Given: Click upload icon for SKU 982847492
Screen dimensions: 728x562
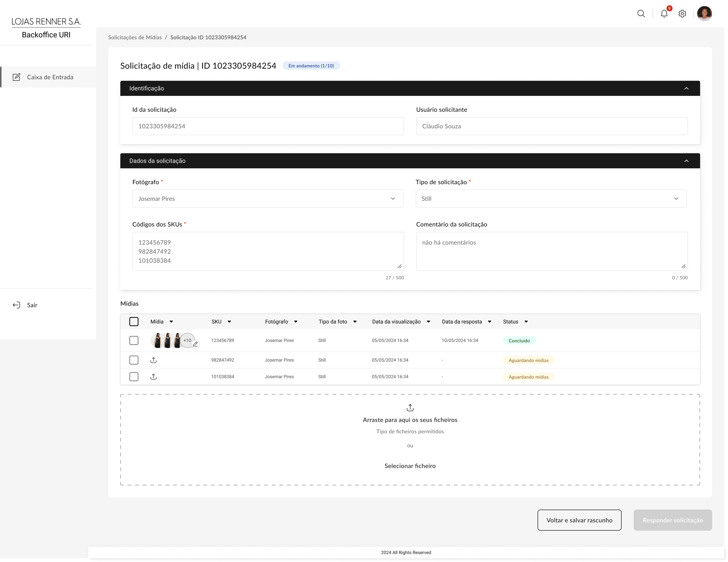Looking at the screenshot, I should pos(153,360).
